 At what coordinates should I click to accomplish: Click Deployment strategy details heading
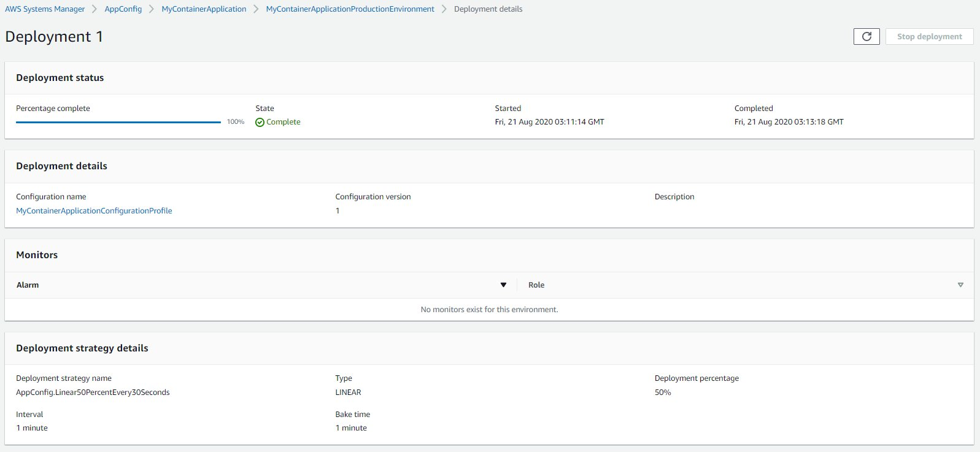82,348
